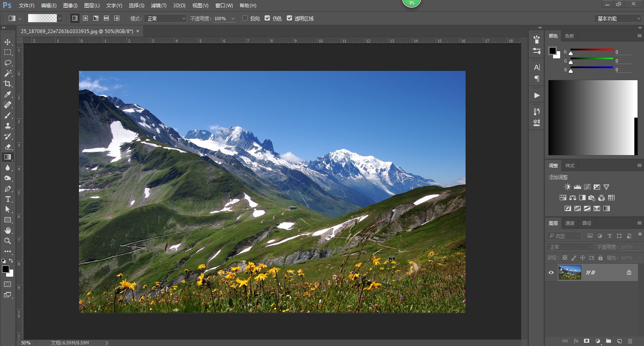This screenshot has height=346, width=644.
Task: Click the 背景 layer thumbnail
Action: click(x=569, y=273)
